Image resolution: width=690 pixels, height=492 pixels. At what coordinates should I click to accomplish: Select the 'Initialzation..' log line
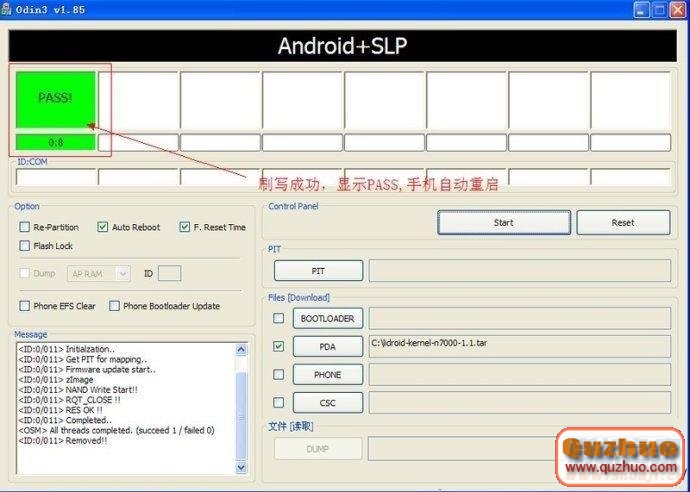66,349
